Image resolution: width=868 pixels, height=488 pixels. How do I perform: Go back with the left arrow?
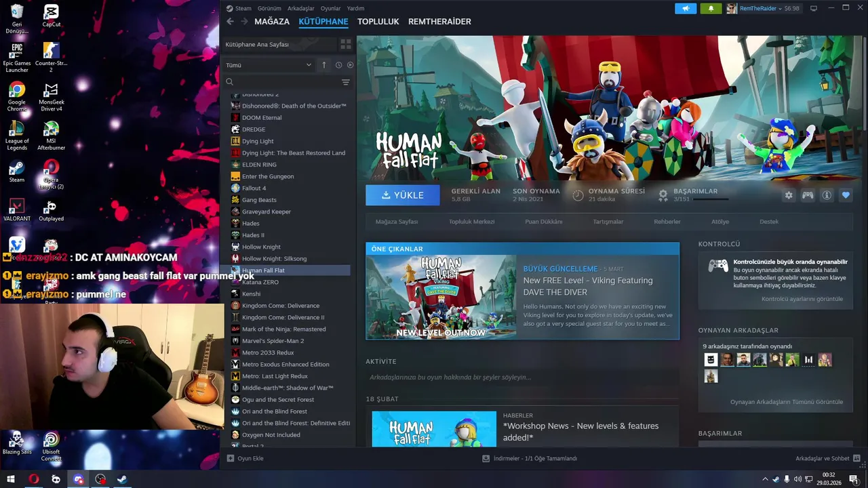click(x=230, y=22)
